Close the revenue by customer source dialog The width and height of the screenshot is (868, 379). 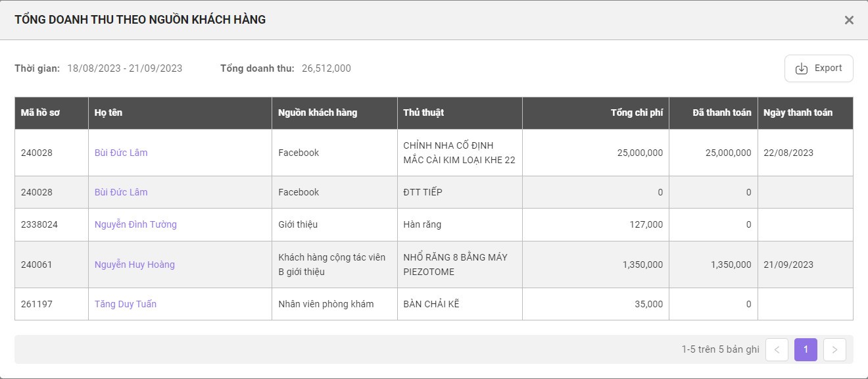point(849,20)
